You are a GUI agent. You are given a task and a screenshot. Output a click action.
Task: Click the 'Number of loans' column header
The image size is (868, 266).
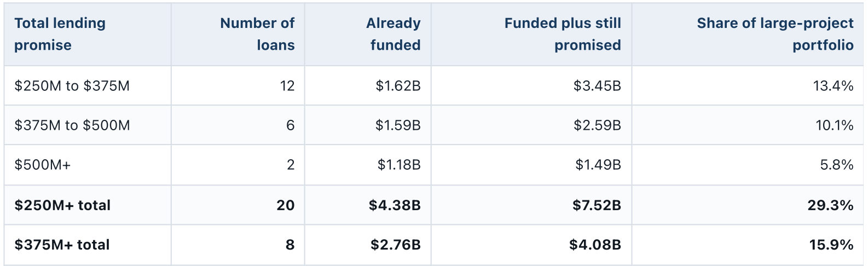[257, 34]
